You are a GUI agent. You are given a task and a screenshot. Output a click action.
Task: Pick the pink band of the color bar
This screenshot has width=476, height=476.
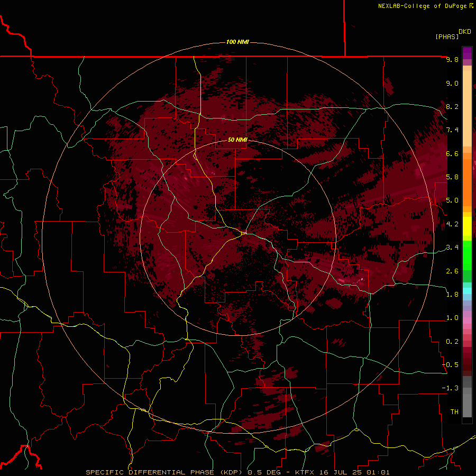point(467,321)
